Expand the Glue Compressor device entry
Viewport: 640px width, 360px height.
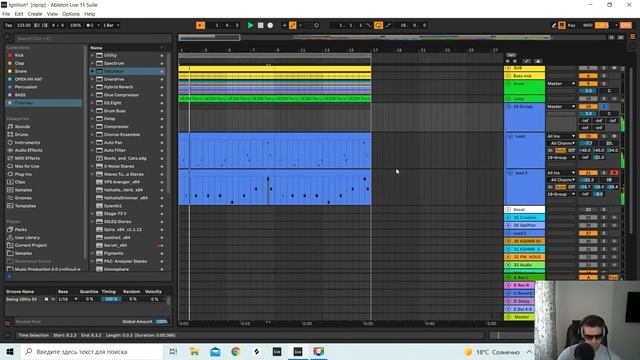pyautogui.click(x=92, y=95)
